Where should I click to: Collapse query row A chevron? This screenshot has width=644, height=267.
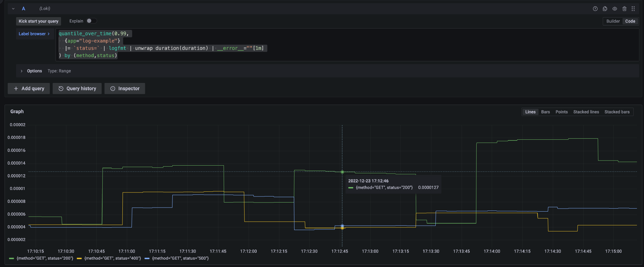tap(13, 9)
